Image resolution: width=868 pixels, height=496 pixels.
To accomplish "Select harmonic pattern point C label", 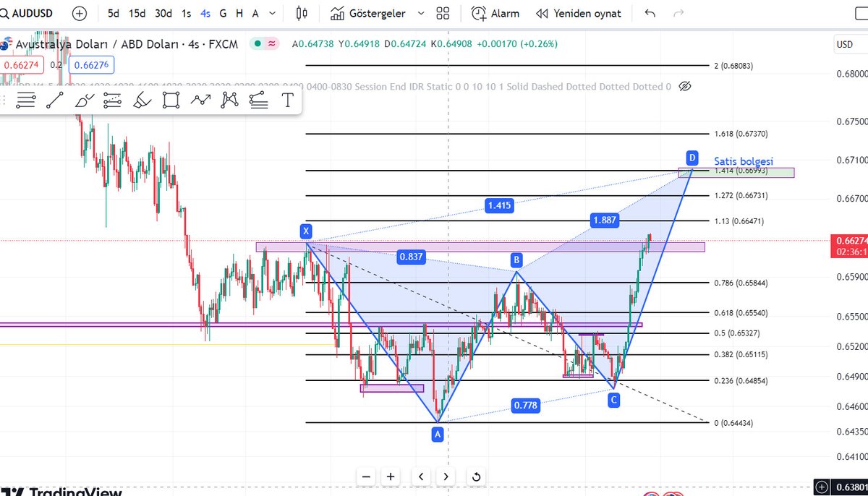I will (613, 399).
